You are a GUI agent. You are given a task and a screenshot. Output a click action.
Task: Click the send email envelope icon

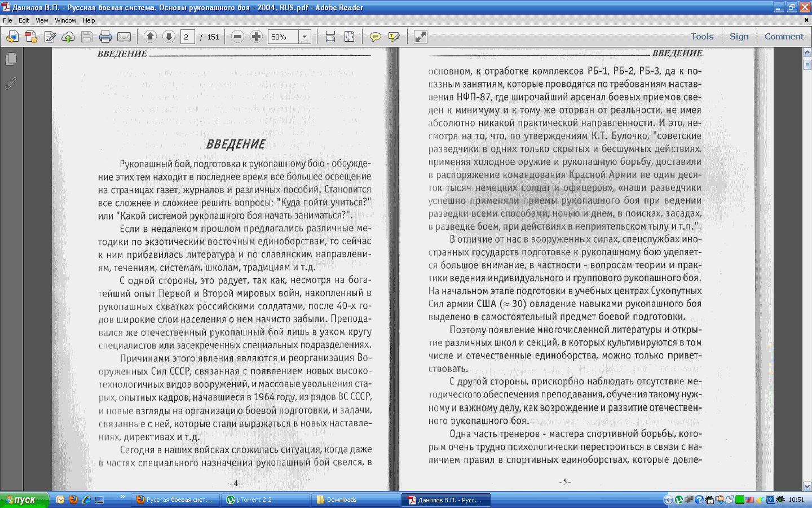click(x=124, y=37)
